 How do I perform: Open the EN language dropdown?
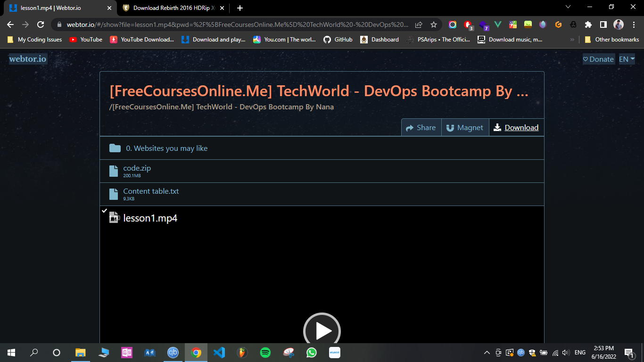pyautogui.click(x=627, y=59)
